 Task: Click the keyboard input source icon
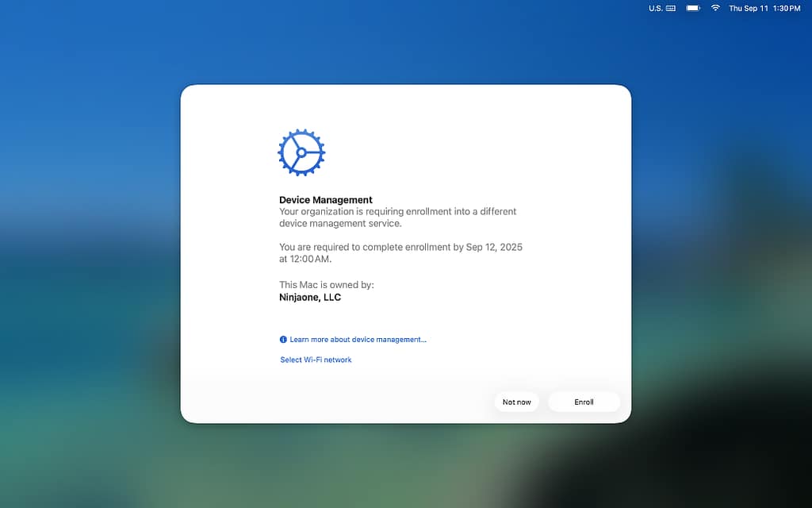tap(670, 8)
